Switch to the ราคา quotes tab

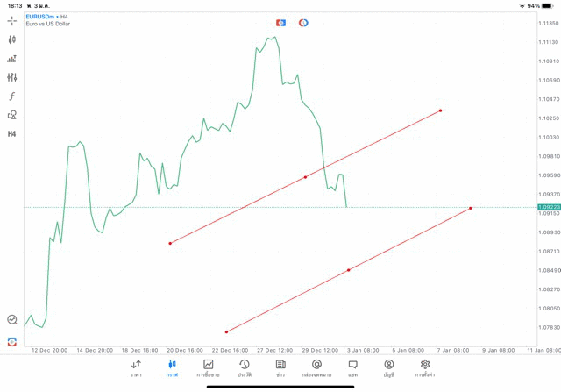tap(136, 368)
